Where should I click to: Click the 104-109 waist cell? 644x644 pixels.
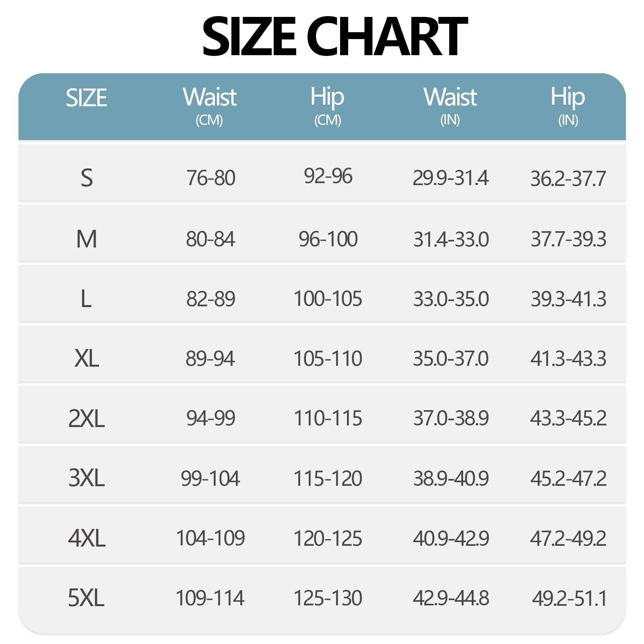(x=211, y=538)
